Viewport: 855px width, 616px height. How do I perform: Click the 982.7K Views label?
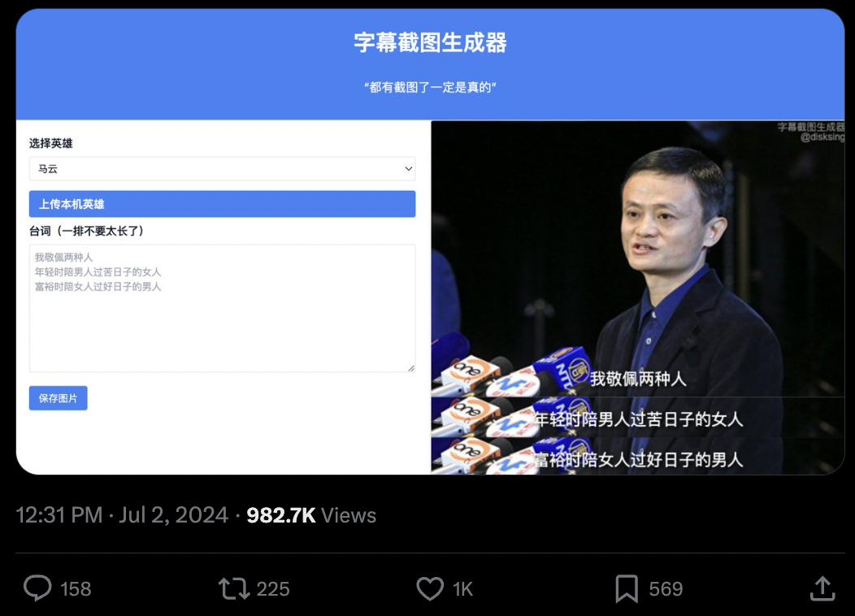(311, 515)
